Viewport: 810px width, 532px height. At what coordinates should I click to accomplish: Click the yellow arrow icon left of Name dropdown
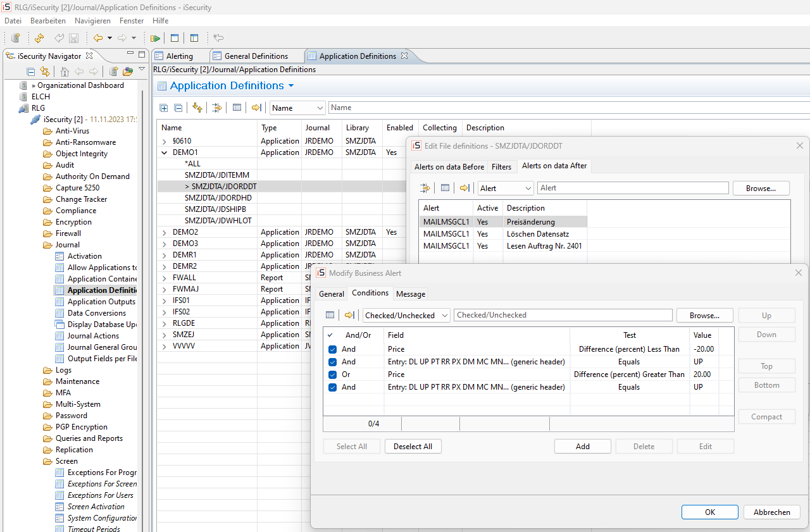click(256, 108)
